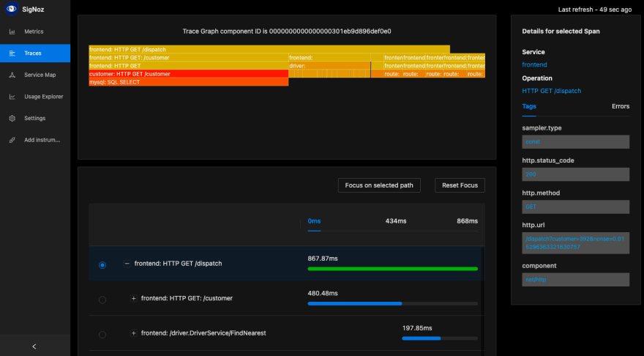Click the SigNoz eye logo
The height and width of the screenshot is (356, 644).
pyautogui.click(x=12, y=9)
